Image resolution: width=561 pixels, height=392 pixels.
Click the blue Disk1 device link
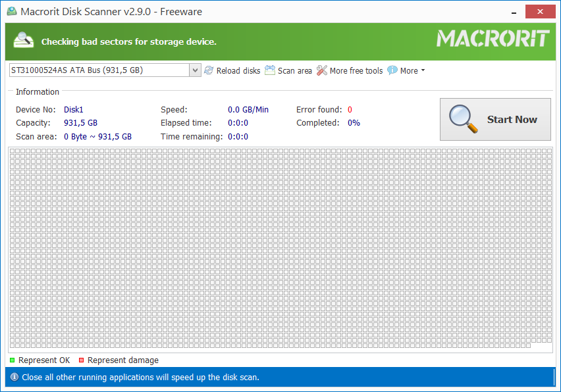pyautogui.click(x=73, y=109)
